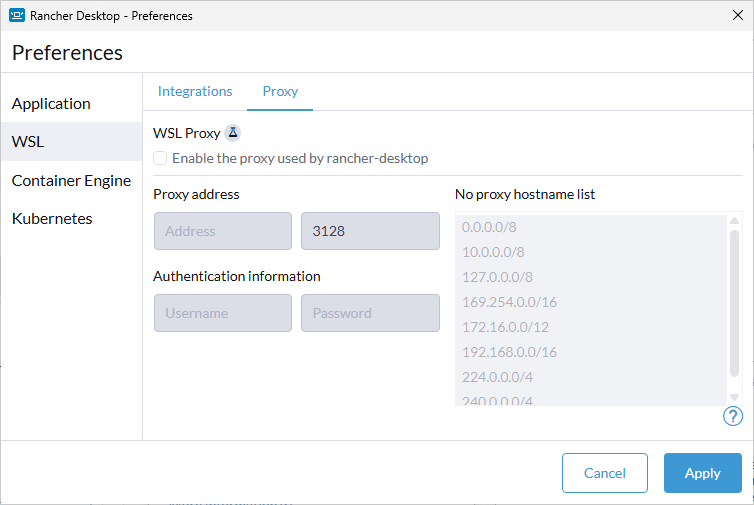The image size is (754, 505).
Task: Focus the Password authentication field
Action: [x=369, y=313]
